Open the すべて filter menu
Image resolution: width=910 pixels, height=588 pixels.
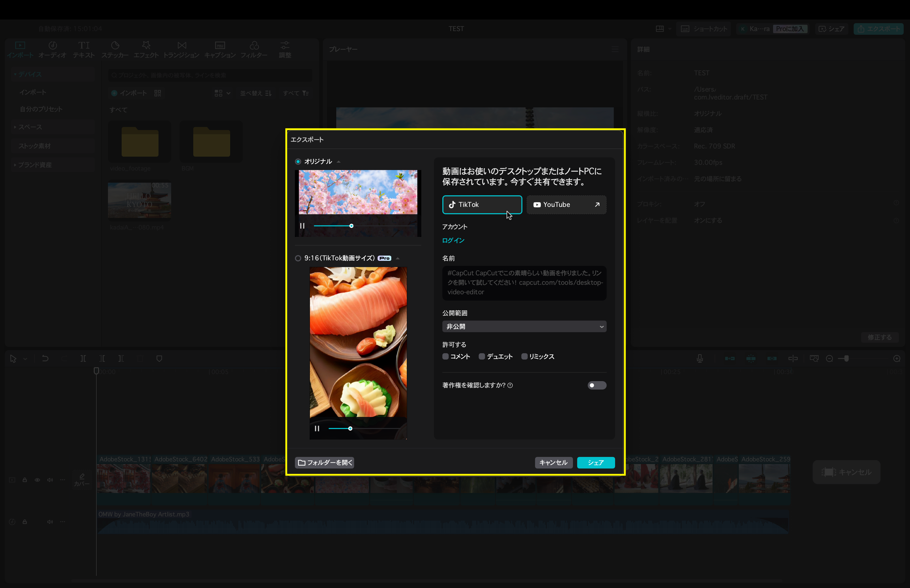coord(296,93)
